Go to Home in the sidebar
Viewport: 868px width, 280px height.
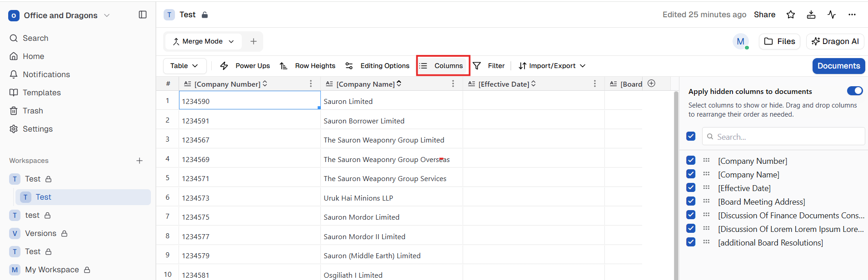click(27, 56)
